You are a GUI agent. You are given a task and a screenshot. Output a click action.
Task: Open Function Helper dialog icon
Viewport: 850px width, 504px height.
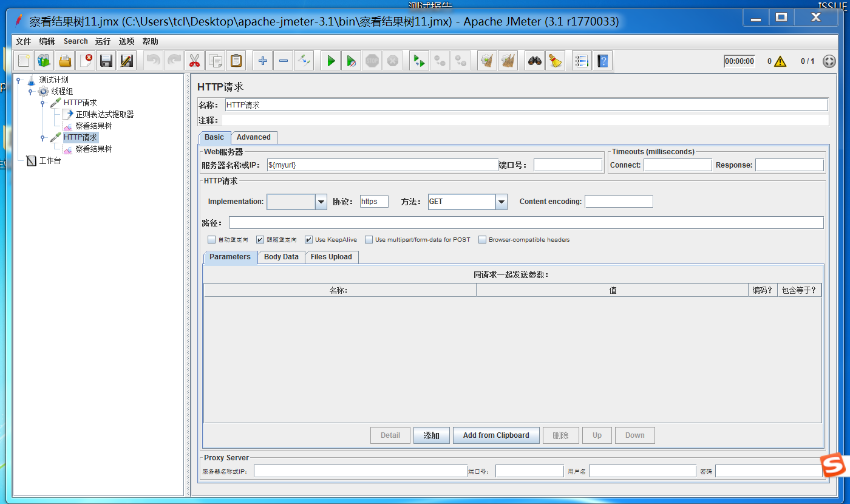(582, 61)
